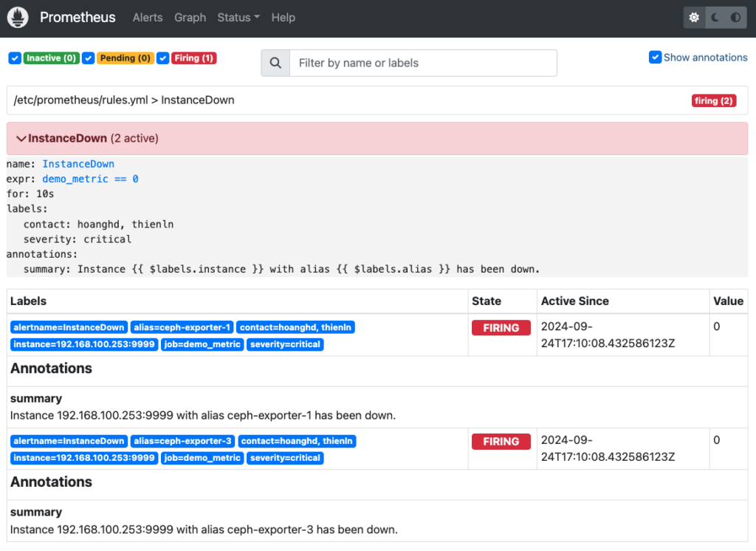Click the firing (2) group badge
Screen dimensions: 756x551
pyautogui.click(x=714, y=101)
